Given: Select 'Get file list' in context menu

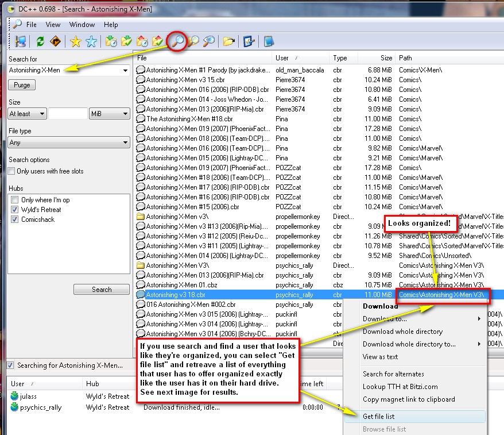Looking at the screenshot, I should click(379, 417).
